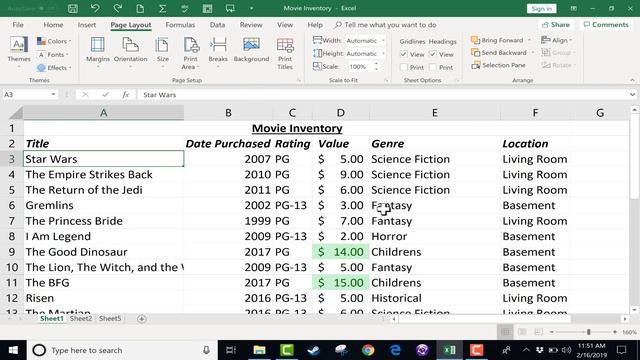
Task: Open the Margins options
Action: pos(98,52)
